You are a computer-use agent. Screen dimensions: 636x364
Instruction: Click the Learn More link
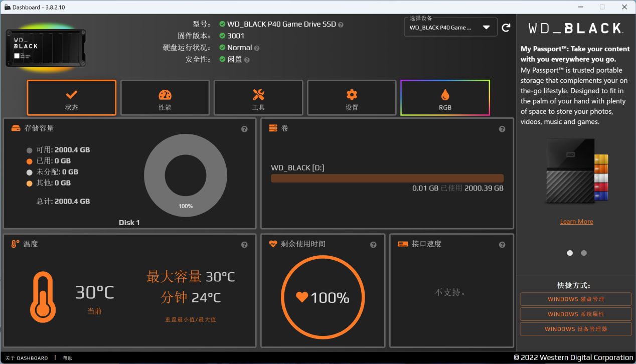(x=576, y=222)
